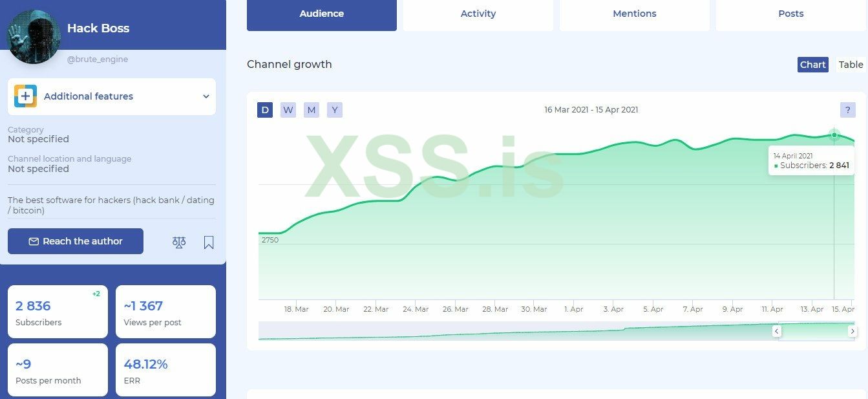Show channel growth as Table
This screenshot has width=868, height=399.
coord(851,65)
